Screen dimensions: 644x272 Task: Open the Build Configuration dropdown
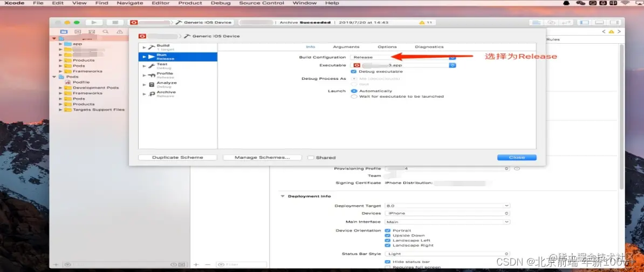403,57
